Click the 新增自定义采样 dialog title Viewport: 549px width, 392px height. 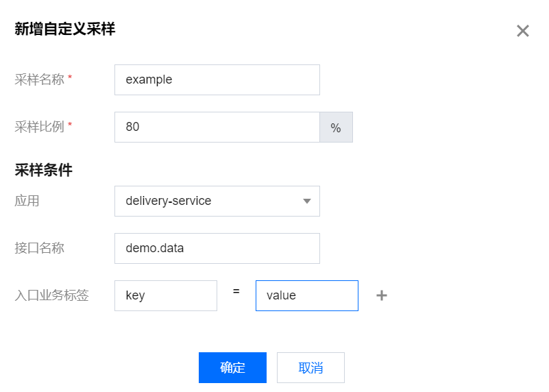pyautogui.click(x=65, y=29)
